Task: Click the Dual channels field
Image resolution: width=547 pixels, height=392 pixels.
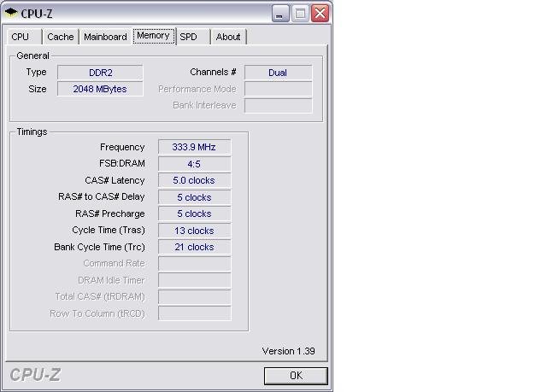Action: 278,73
